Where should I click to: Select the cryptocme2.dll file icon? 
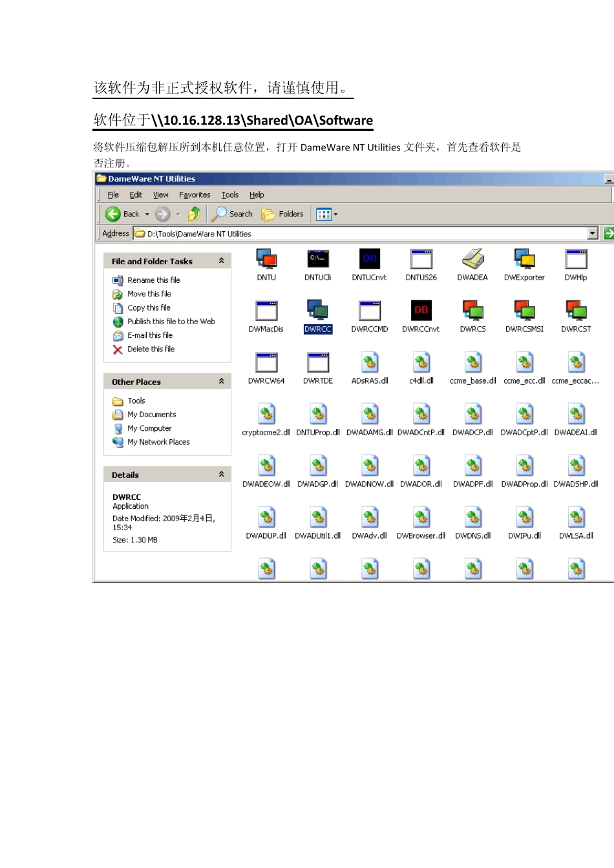click(x=266, y=414)
